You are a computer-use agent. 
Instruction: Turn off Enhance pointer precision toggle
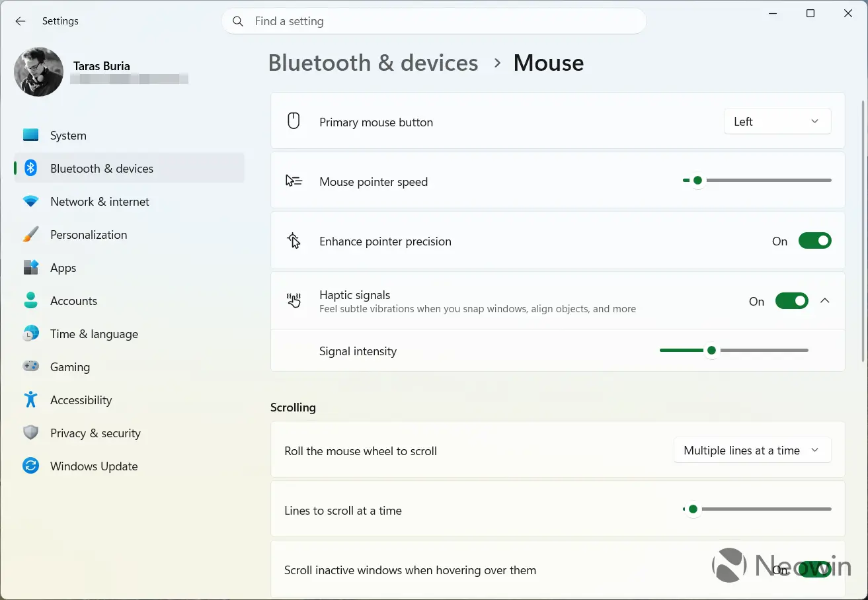[814, 241]
